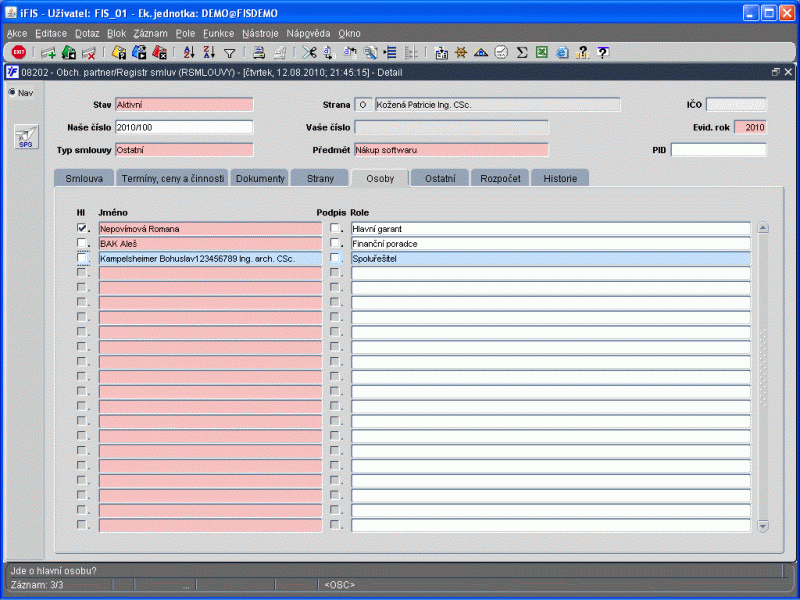The image size is (800, 600).
Task: Click the cancel query icon
Action: (159, 52)
